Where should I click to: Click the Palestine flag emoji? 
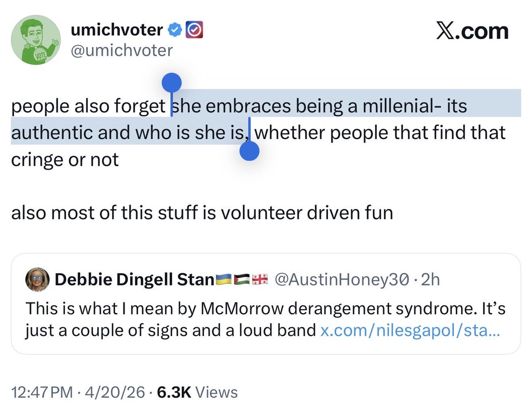click(242, 279)
